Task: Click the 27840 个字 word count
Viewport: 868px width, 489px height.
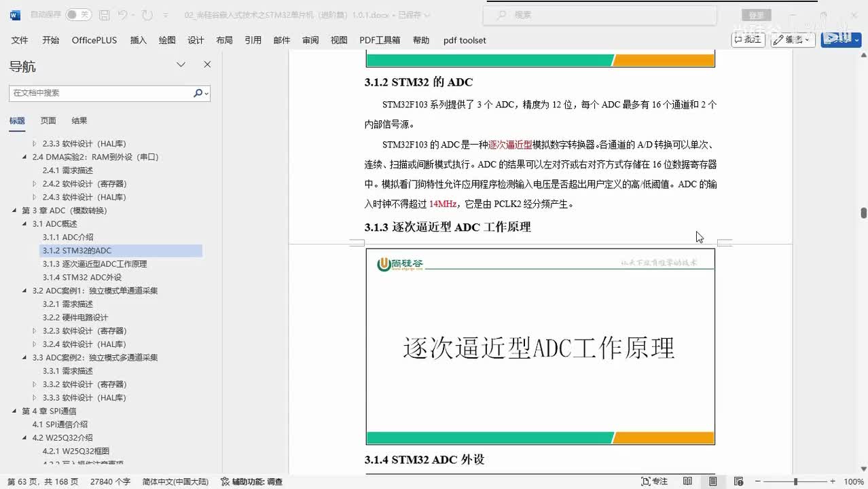Action: (110, 482)
